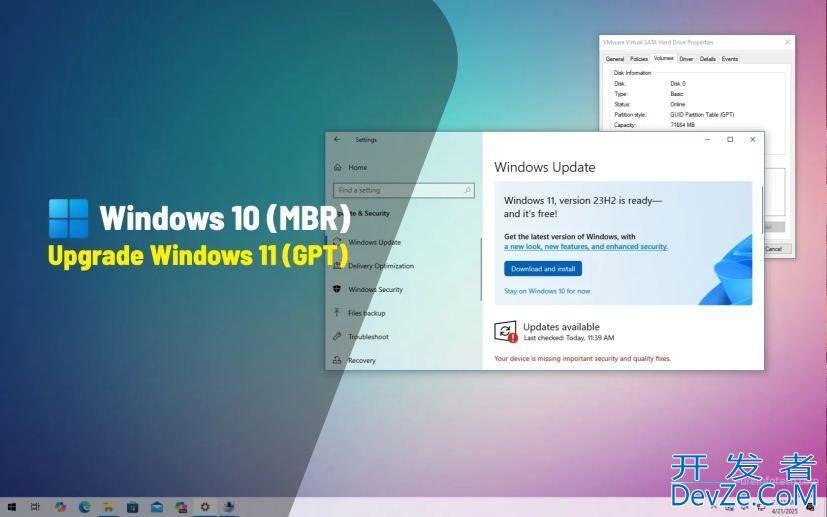
Task: Select the Volumes tab in Properties dialog
Action: (663, 58)
